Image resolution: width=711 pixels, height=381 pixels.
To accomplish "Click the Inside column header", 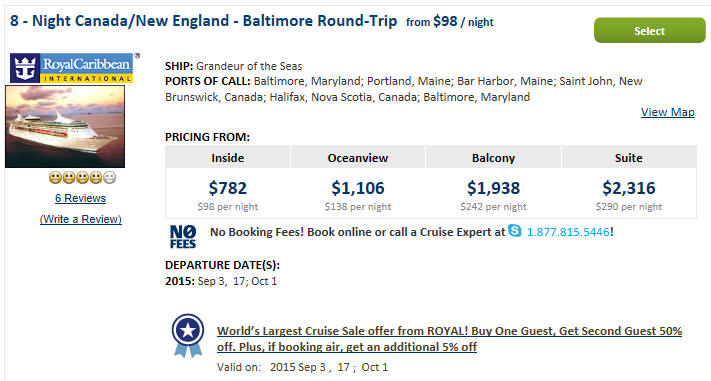I will pyautogui.click(x=228, y=158).
